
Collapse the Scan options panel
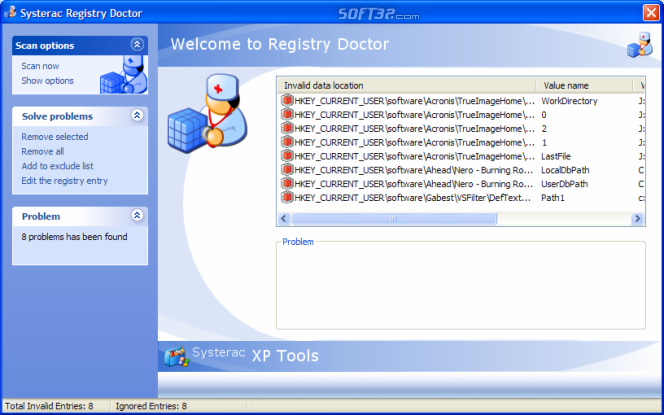pyautogui.click(x=137, y=44)
